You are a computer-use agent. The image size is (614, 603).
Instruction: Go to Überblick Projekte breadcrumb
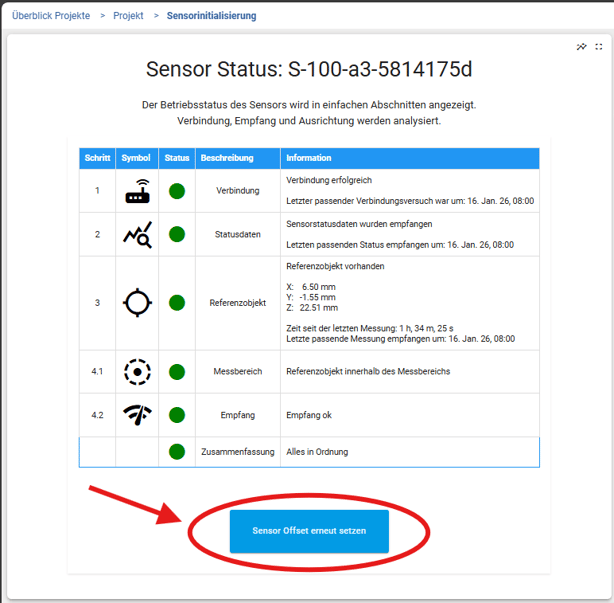pos(50,16)
